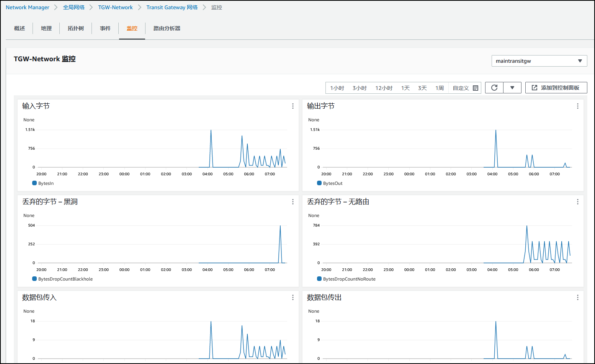
Task: Choose 自定义 time range
Action: click(x=461, y=88)
